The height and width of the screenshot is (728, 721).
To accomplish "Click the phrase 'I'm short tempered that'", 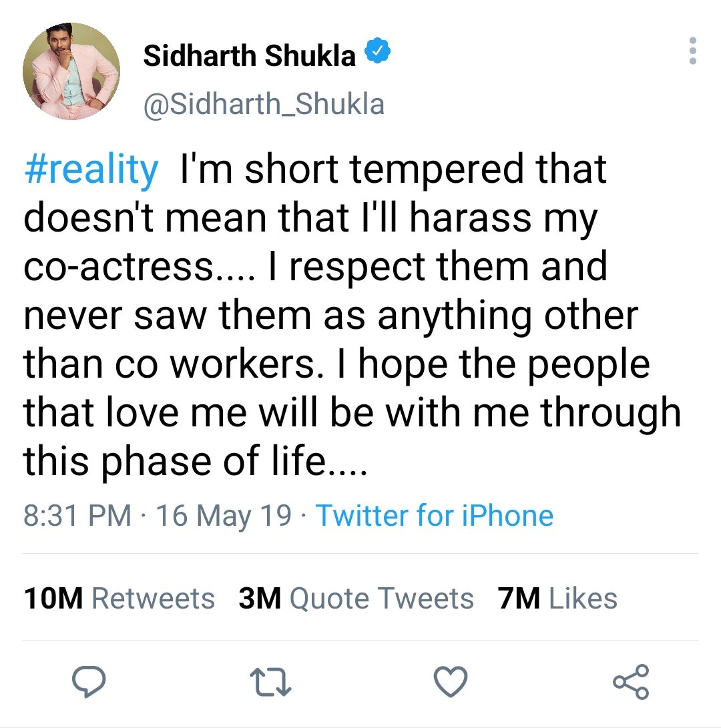I will [x=393, y=169].
